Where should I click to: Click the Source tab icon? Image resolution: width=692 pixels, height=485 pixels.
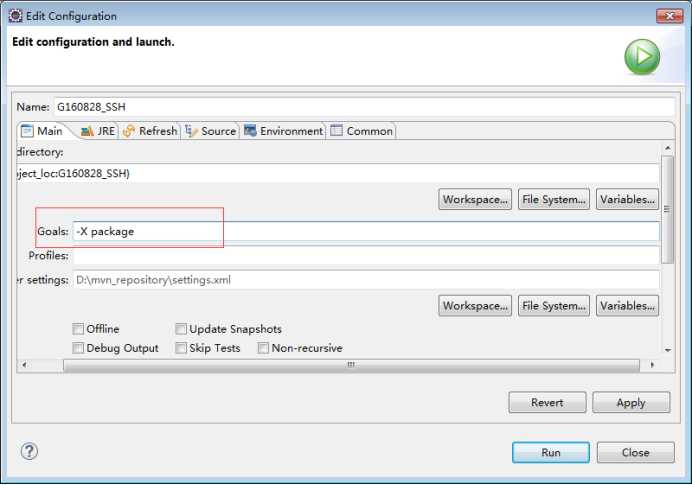191,131
